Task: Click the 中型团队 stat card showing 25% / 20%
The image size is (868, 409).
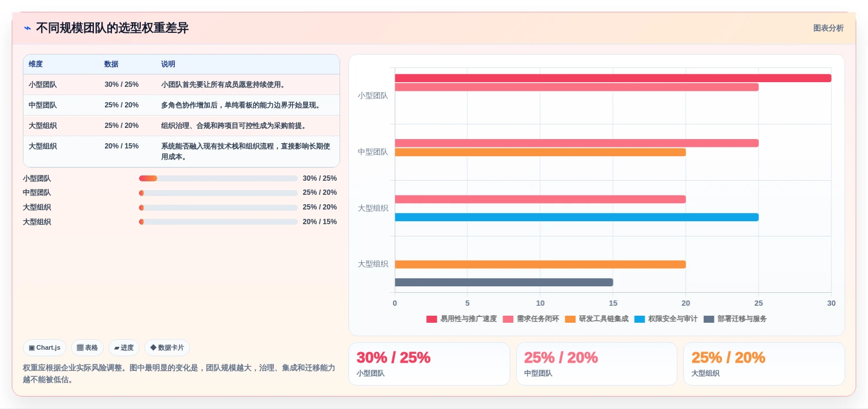Action: [596, 364]
